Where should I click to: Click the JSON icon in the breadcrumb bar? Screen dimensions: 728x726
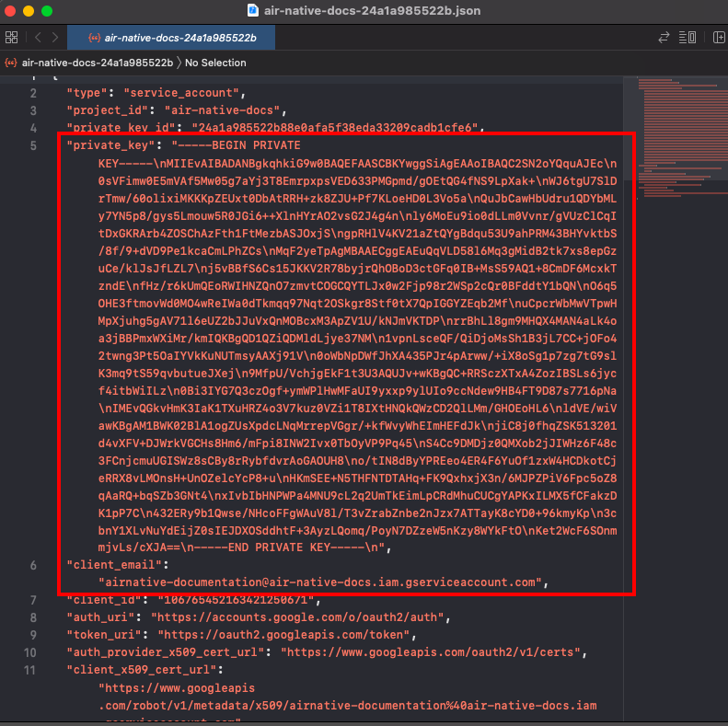11,63
